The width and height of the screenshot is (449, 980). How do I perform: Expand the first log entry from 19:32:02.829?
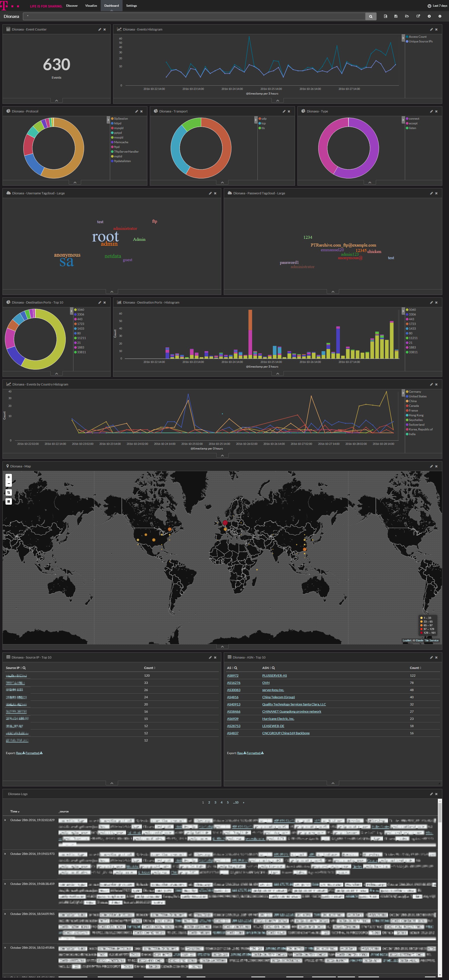pyautogui.click(x=5, y=820)
